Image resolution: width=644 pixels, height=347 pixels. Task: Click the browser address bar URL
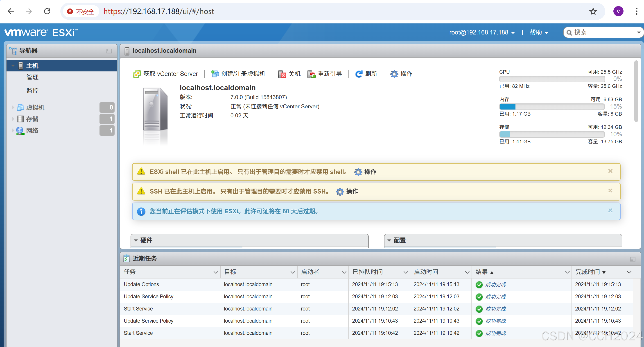(x=158, y=11)
